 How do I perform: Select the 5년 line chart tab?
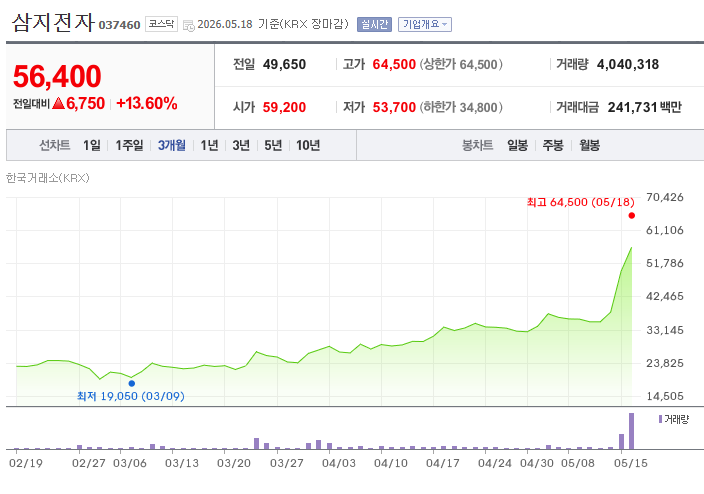click(273, 145)
